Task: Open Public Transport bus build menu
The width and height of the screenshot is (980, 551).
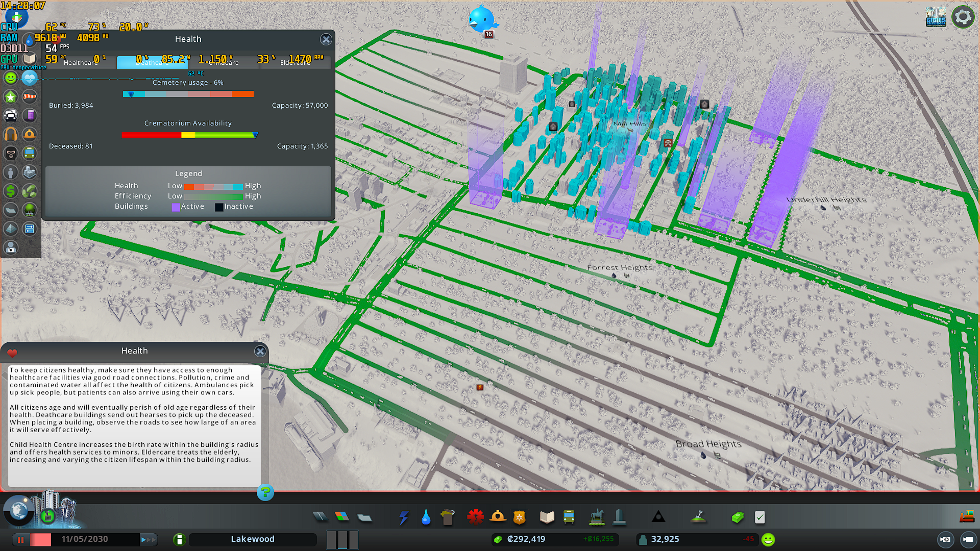Action: 569,517
